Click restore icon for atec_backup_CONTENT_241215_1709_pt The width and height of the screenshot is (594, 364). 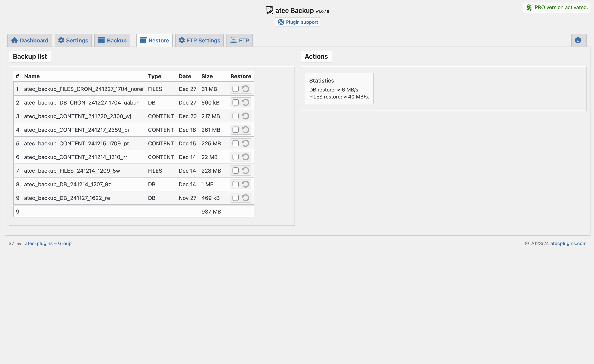click(245, 143)
